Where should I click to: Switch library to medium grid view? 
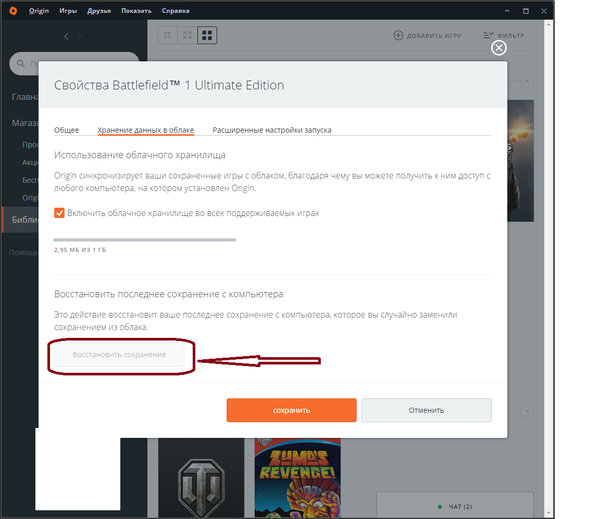187,35
